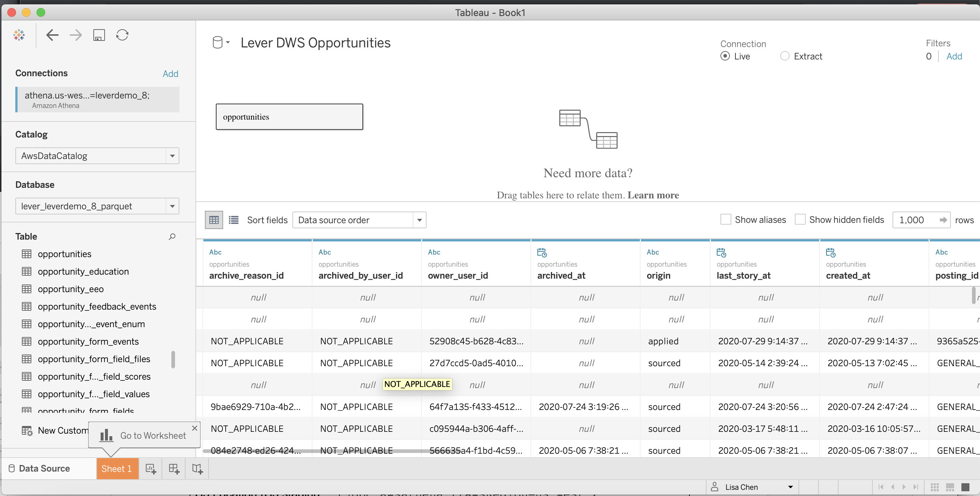Select the opportunity_education table
This screenshot has width=980, height=496.
83,271
